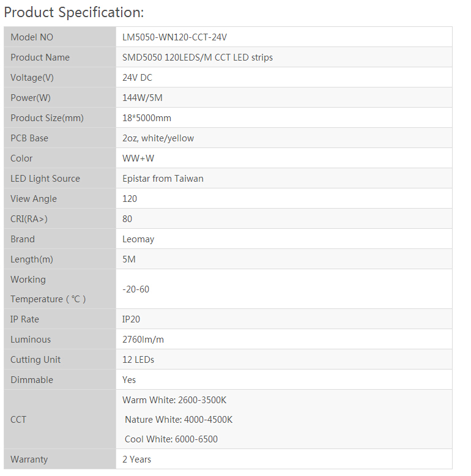This screenshot has height=476, width=471.
Task: Click model number LM5050-WN120-CCT-24V
Action: tap(174, 37)
